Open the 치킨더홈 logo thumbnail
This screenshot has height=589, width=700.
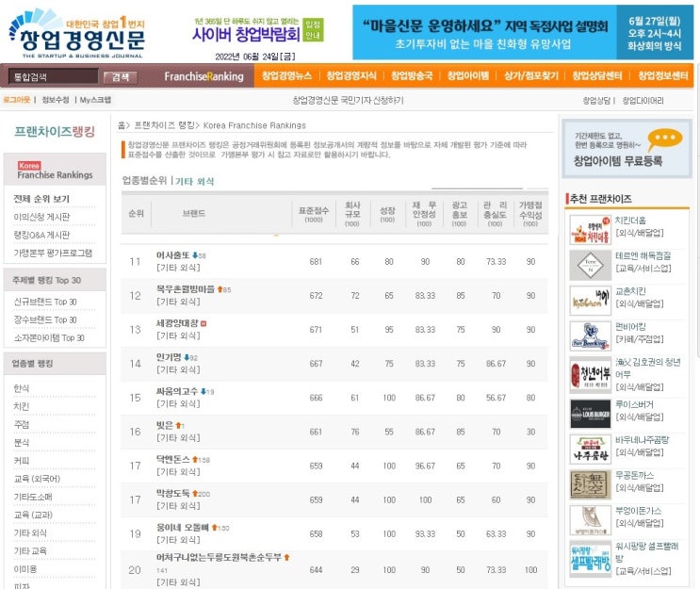pos(590,230)
